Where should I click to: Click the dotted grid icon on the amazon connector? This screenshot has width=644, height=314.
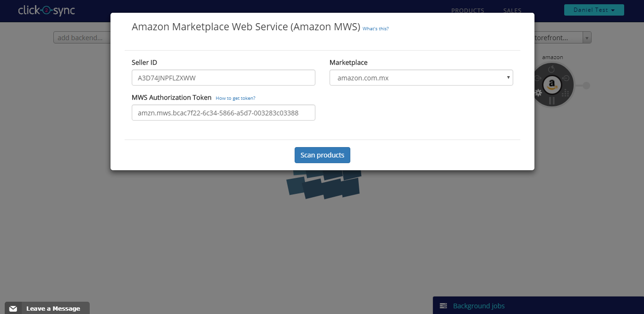565,93
